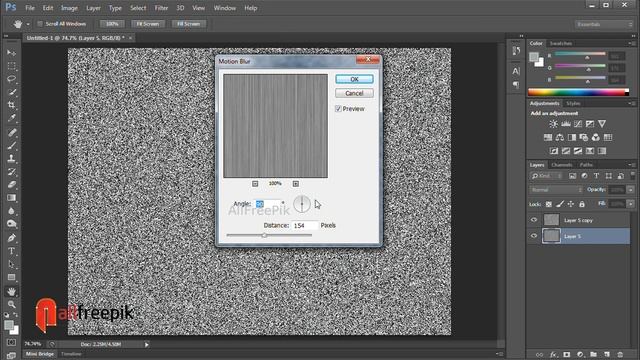Add a Color Balance adjustment
The image size is (640, 360).
tap(560, 138)
